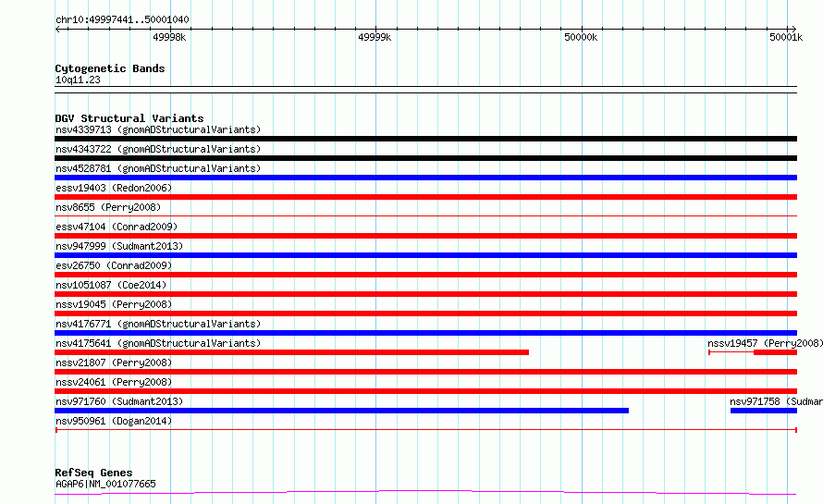Open the nsv947999 (Sudmant2013) label
The image size is (823, 504).
(x=119, y=246)
